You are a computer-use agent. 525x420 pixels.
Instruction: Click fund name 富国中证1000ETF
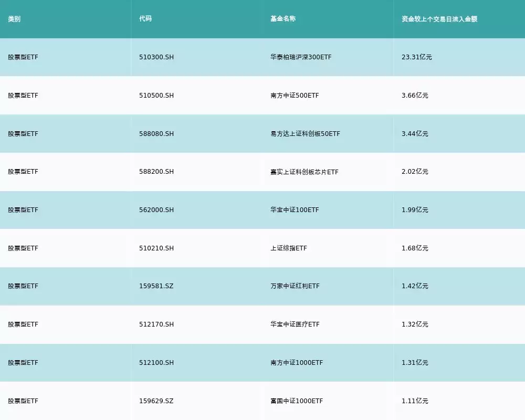[297, 401]
